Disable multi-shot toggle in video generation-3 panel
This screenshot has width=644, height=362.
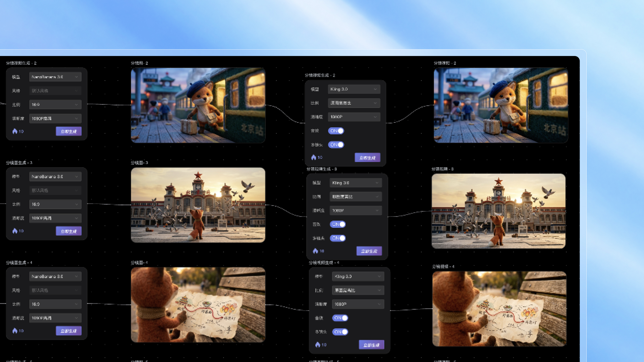pos(338,238)
